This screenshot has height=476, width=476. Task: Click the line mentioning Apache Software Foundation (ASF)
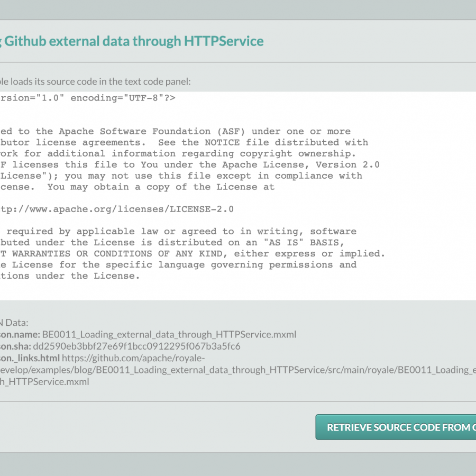pyautogui.click(x=175, y=131)
